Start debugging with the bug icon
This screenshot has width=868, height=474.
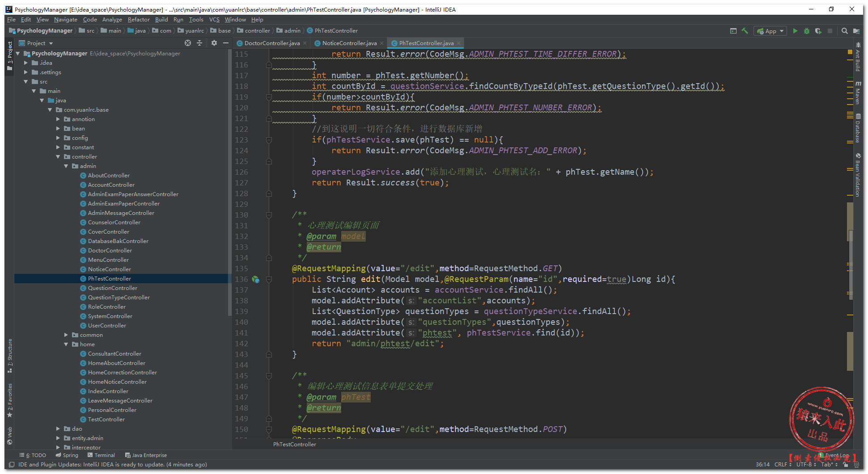[806, 31]
